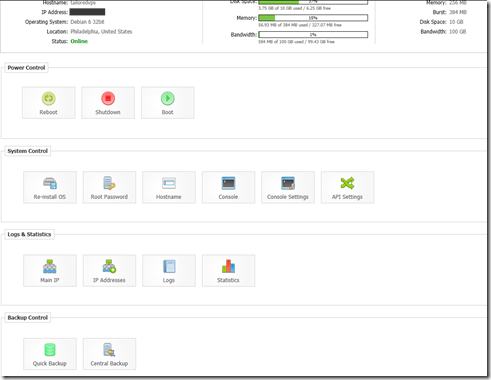Screen dimensions: 491x380
Task: Open Re-install OS option
Action: [x=50, y=187]
